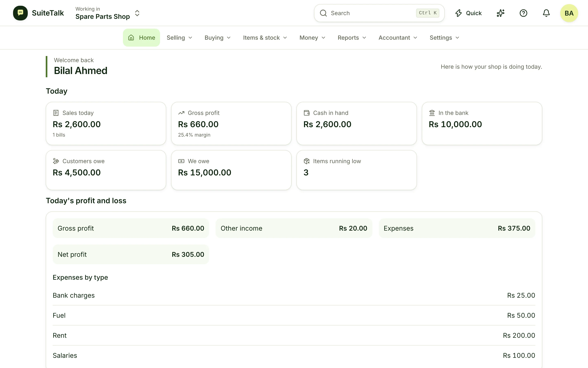Click the Home house icon
588x368 pixels.
[x=131, y=38]
